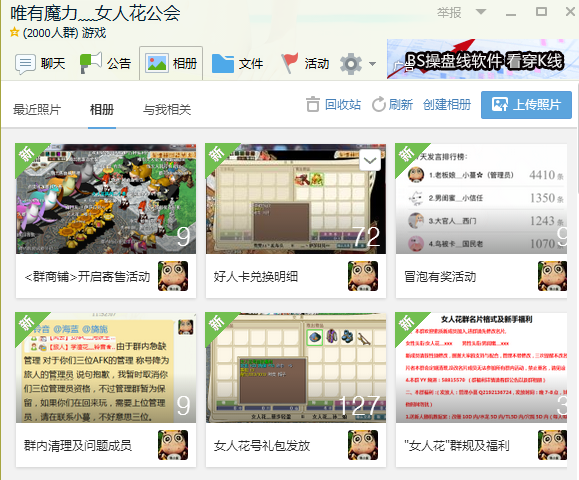Click the green megaphone announcement icon
Image resolution: width=579 pixels, height=480 pixels.
pyautogui.click(x=90, y=63)
